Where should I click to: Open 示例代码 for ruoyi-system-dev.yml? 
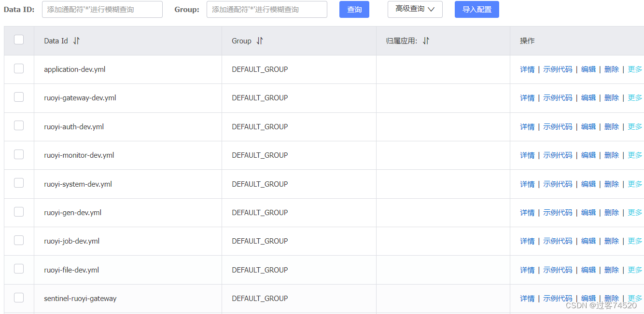(x=558, y=184)
